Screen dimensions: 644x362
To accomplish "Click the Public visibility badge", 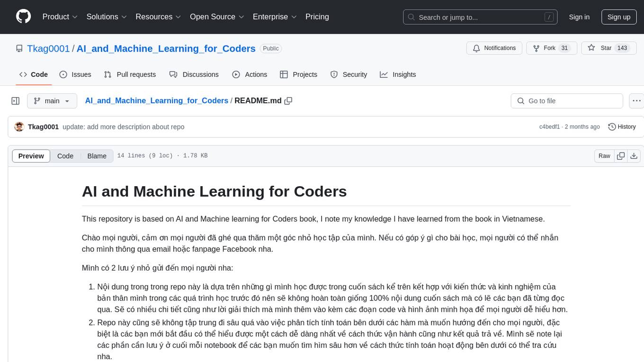I will click(271, 48).
